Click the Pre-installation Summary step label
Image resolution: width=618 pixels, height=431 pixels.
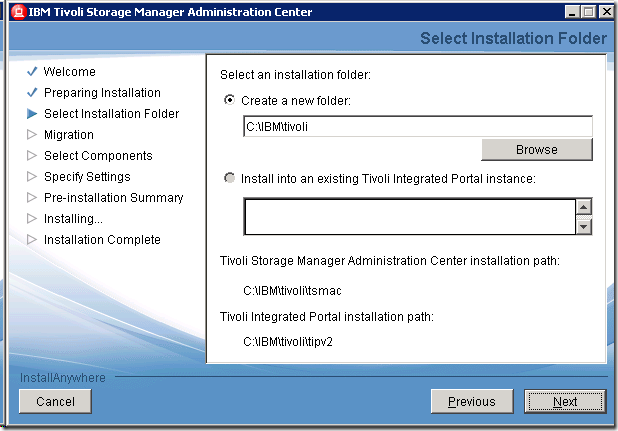[x=113, y=198]
